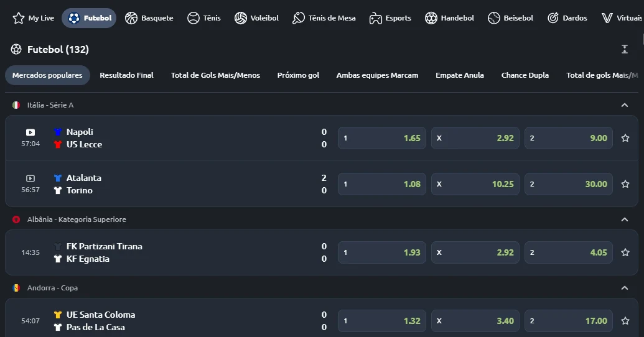Click the Albânia - Kategoria Superiore league title

point(77,219)
